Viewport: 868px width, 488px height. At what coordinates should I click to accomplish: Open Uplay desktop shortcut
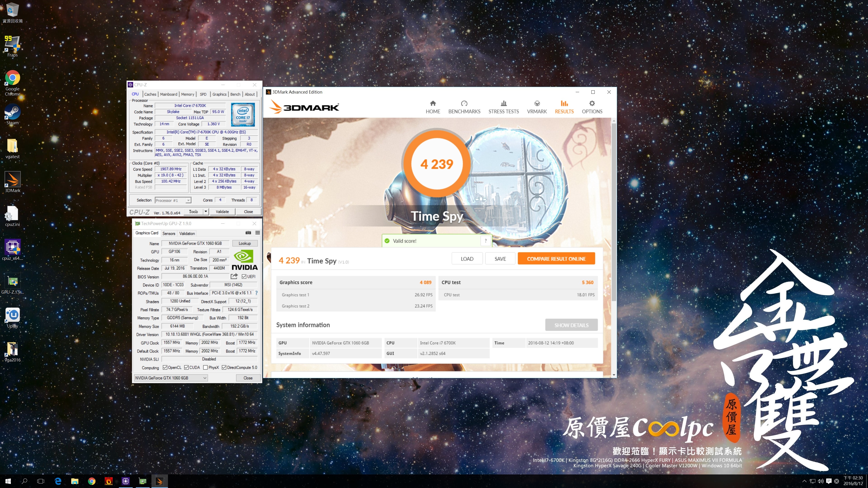12,318
